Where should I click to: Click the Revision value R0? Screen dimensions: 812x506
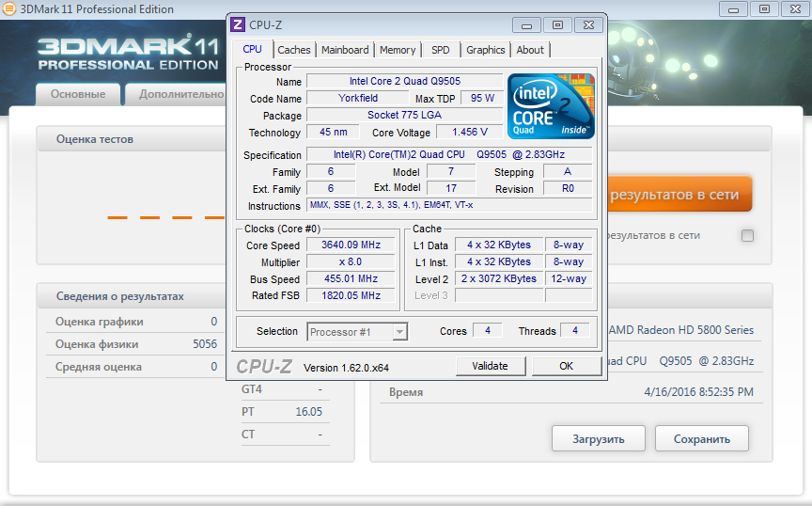(x=568, y=189)
